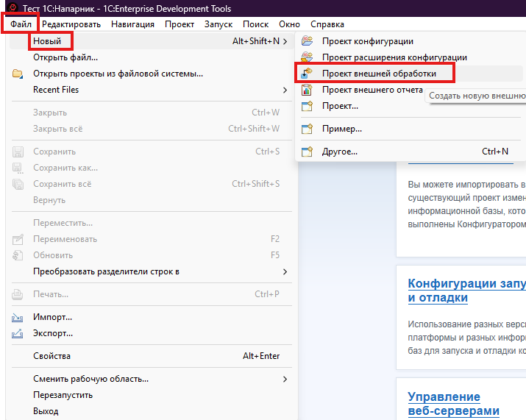Open the Окно menu
Image resolution: width=526 pixels, height=420 pixels.
289,24
